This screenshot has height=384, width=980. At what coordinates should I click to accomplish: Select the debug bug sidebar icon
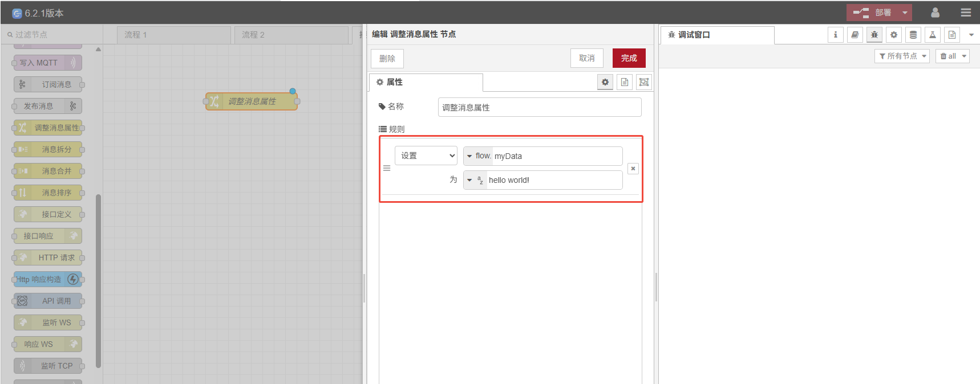point(874,35)
